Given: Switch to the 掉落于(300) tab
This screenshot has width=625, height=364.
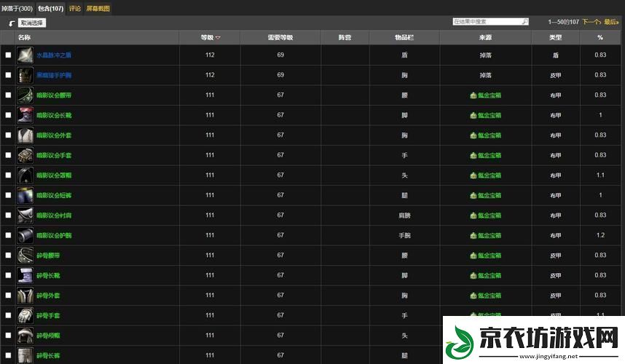Looking at the screenshot, I should click(17, 8).
